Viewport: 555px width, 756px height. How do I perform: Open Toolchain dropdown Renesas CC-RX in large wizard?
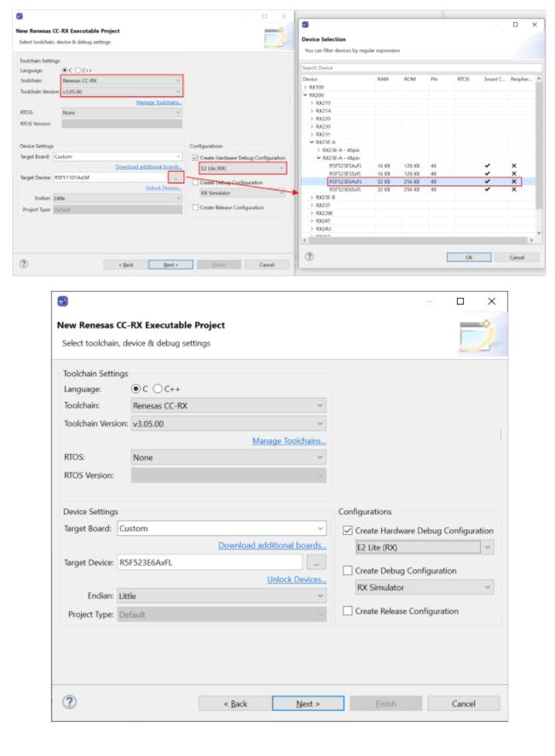(x=228, y=405)
